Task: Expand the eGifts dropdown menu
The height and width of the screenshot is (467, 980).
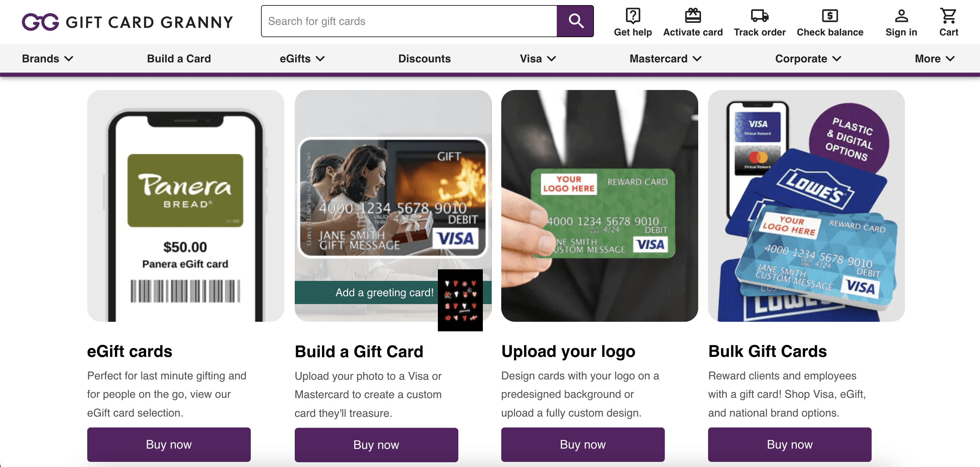Action: [x=302, y=59]
